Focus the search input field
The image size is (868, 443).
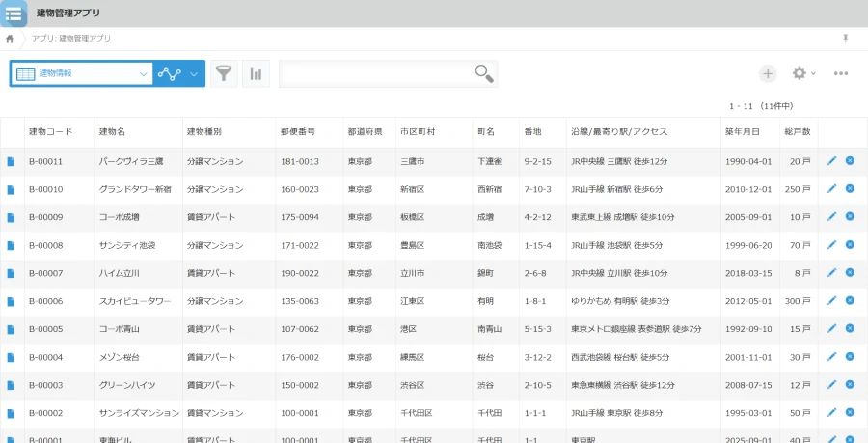tap(376, 73)
